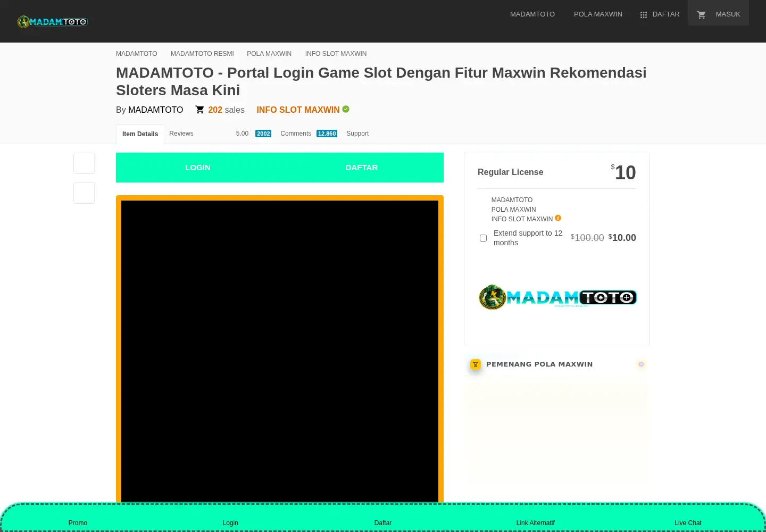Open MADAMTOTO link in top navigation

pos(532,14)
